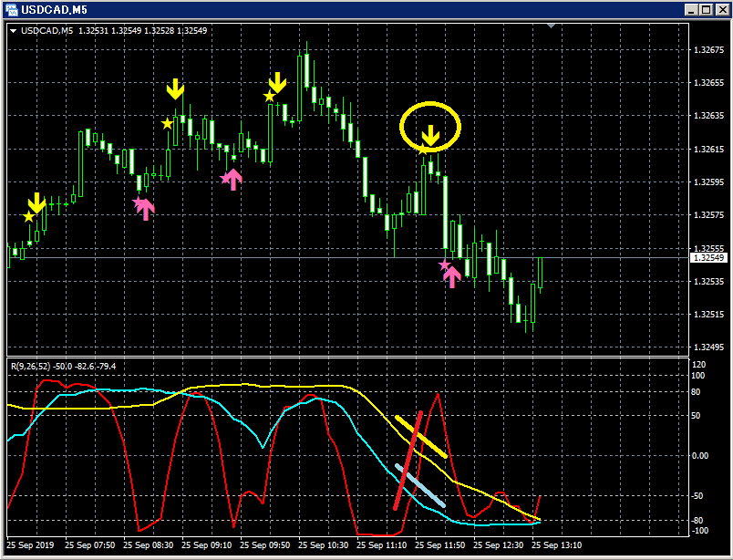Click the yellow down arrow inside the yellow circle

pyautogui.click(x=430, y=135)
